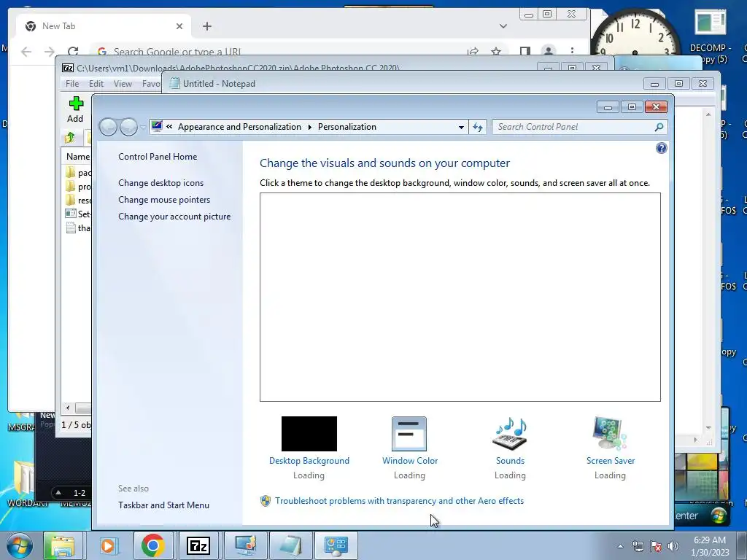747x560 pixels.
Task: Click Chrome profile avatar icon
Action: click(549, 51)
